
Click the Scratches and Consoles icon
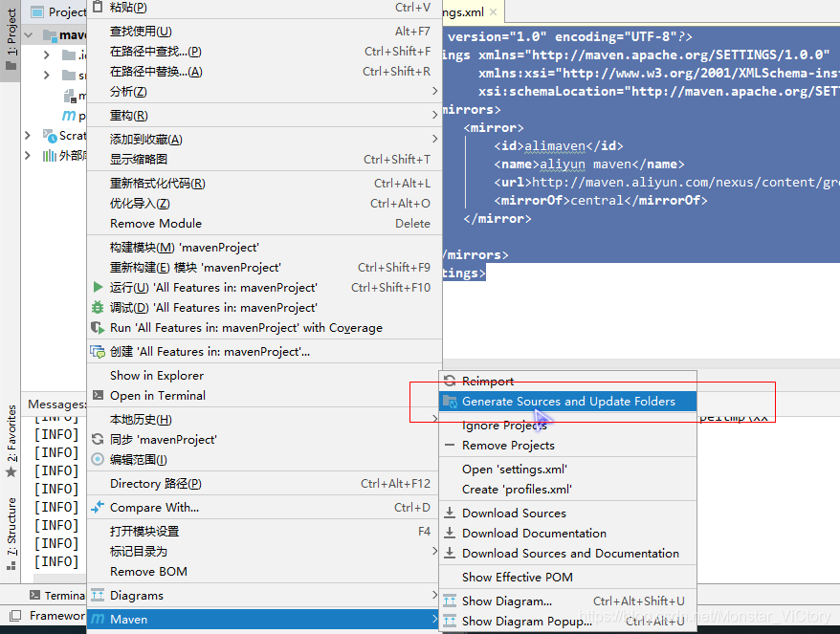point(50,136)
